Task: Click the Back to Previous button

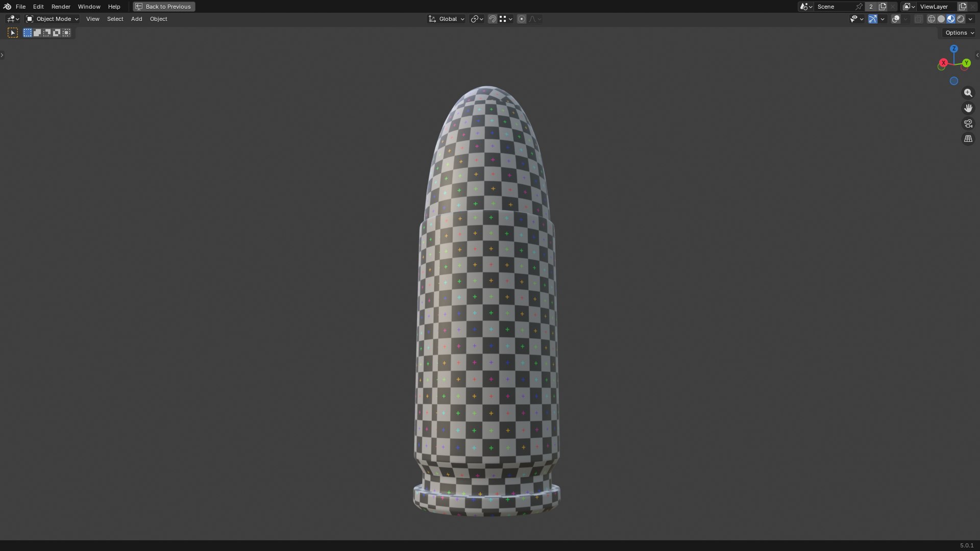Action: pyautogui.click(x=164, y=7)
